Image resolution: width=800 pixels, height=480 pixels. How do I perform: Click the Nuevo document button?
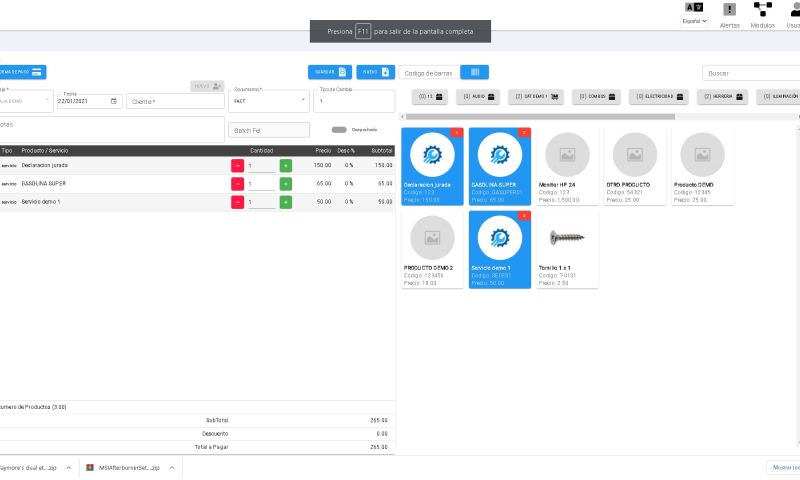coord(375,72)
